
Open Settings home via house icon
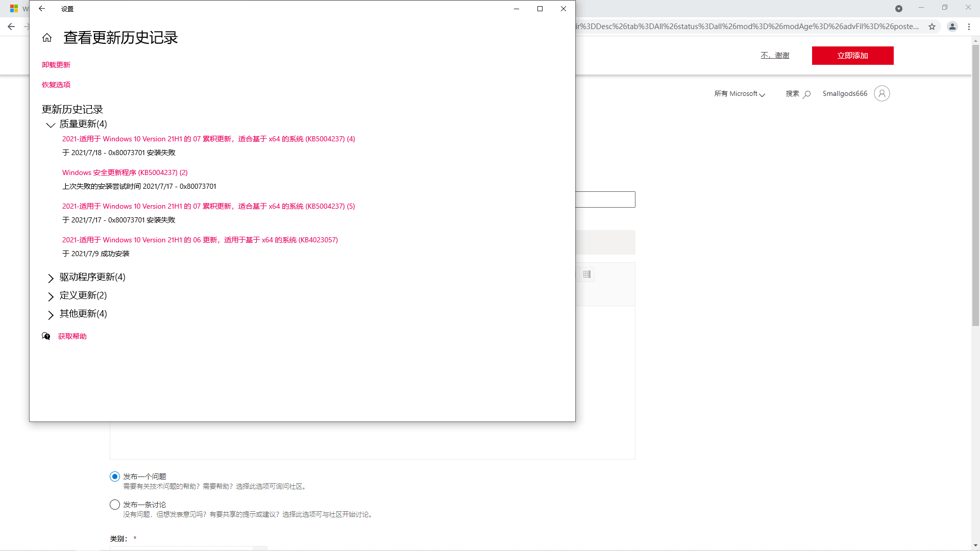tap(47, 38)
